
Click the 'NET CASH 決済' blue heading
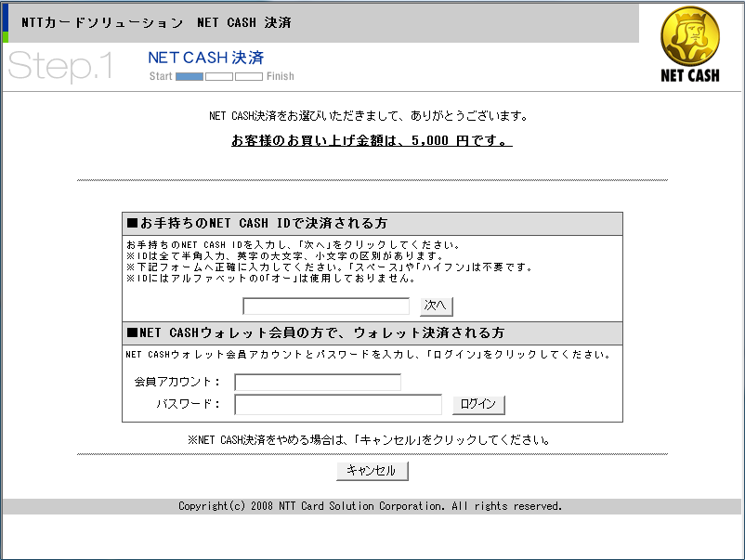pos(205,58)
